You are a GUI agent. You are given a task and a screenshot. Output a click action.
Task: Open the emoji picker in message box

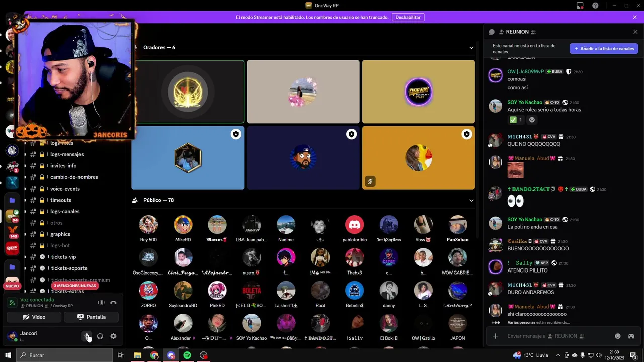[x=618, y=336]
